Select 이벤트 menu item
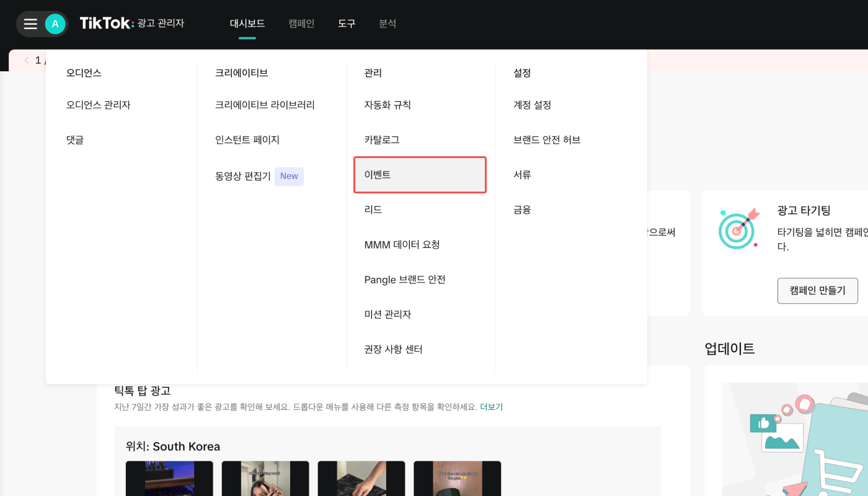The height and width of the screenshot is (496, 868). click(x=420, y=175)
